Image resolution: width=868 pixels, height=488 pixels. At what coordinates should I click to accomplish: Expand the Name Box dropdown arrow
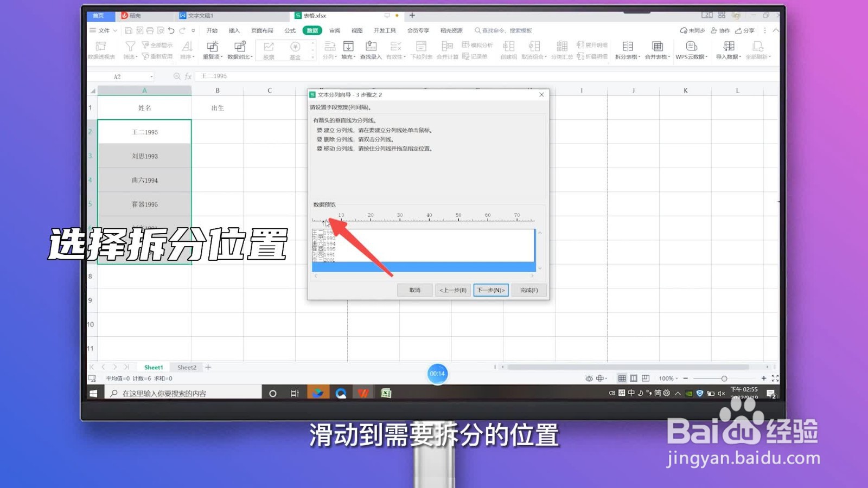click(151, 76)
